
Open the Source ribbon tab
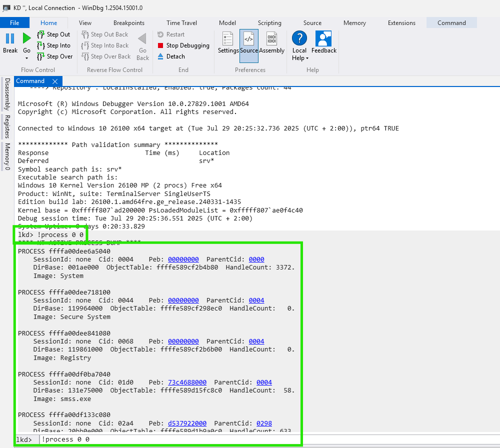point(312,22)
